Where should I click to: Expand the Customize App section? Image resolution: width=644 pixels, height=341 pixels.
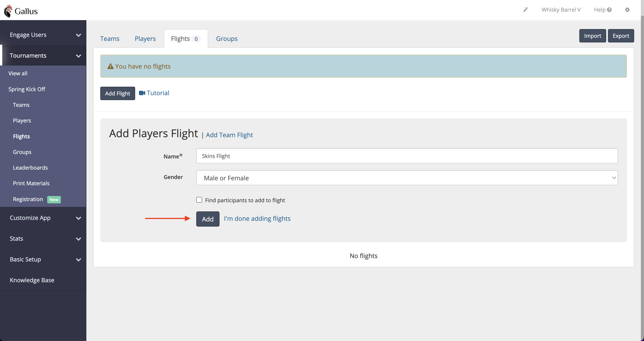tap(43, 218)
